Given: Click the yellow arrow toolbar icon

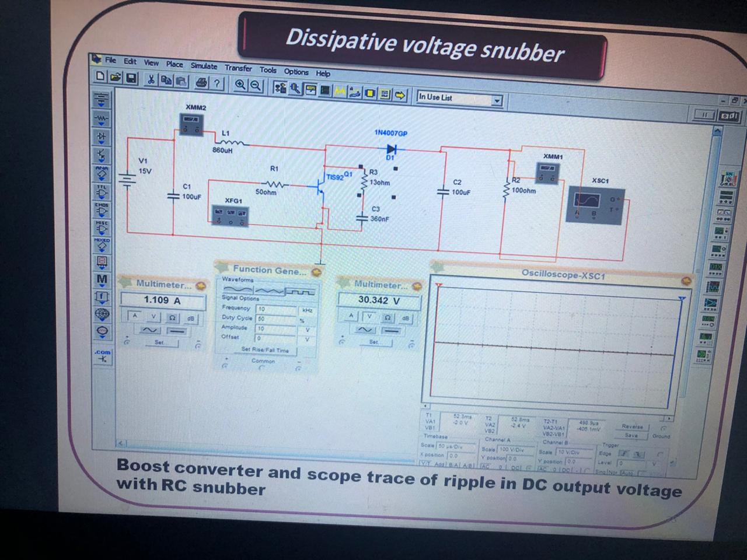Looking at the screenshot, I should [x=400, y=94].
